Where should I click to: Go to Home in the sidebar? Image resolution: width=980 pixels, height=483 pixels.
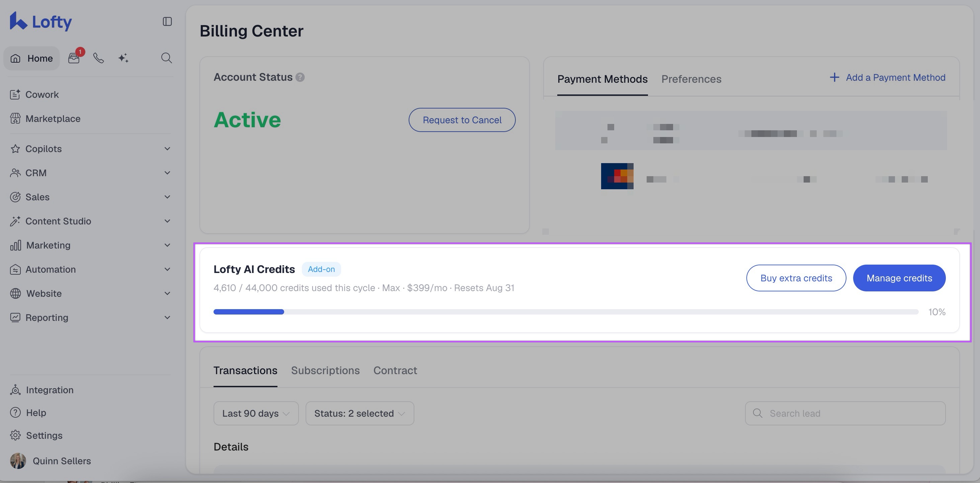[x=32, y=58]
